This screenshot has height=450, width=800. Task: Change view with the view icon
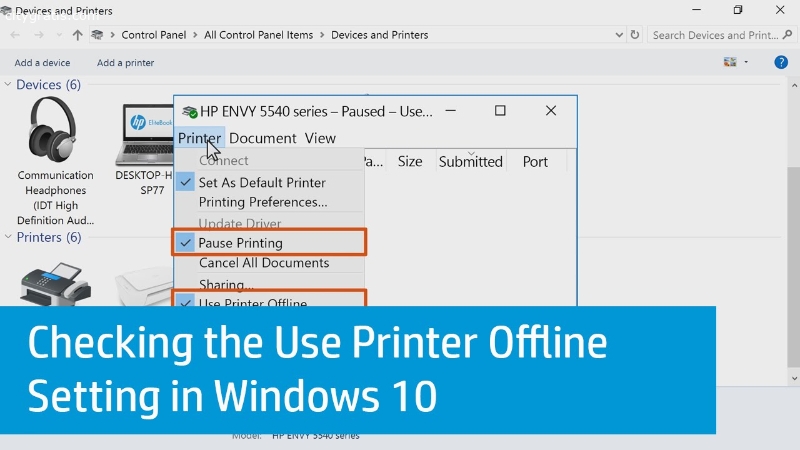pos(730,62)
